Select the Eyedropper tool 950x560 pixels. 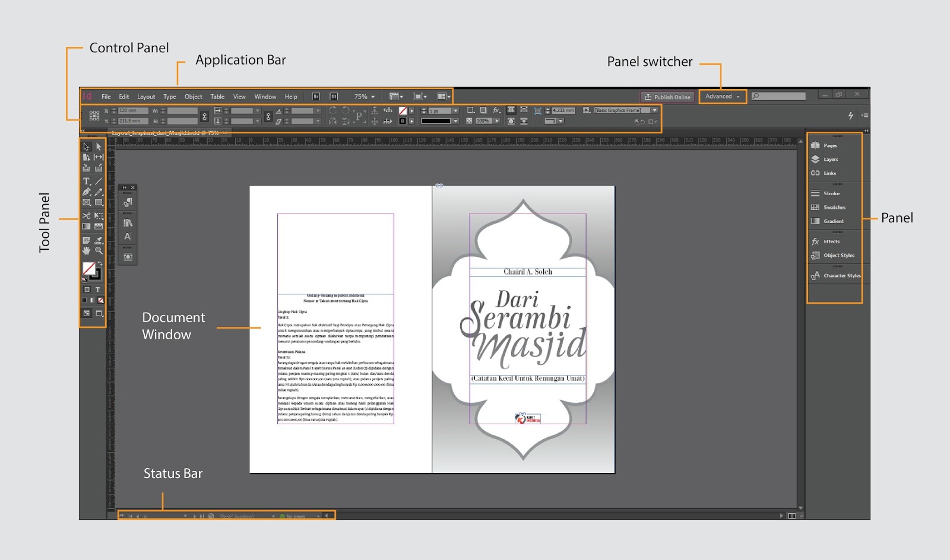[99, 240]
